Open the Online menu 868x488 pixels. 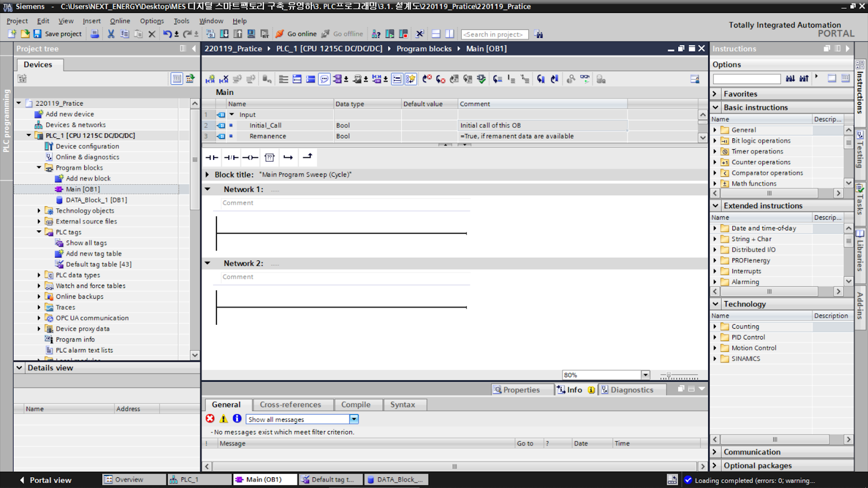coord(120,21)
